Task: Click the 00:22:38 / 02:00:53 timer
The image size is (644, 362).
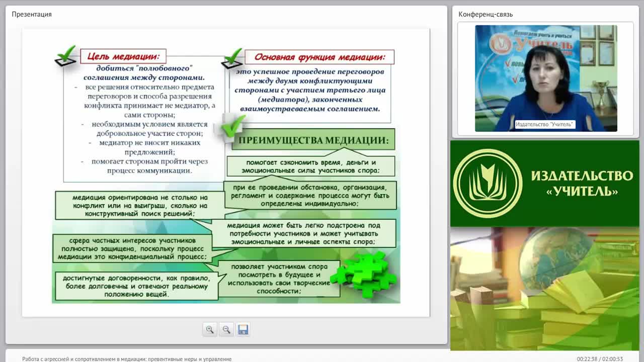Action: pyautogui.click(x=600, y=359)
